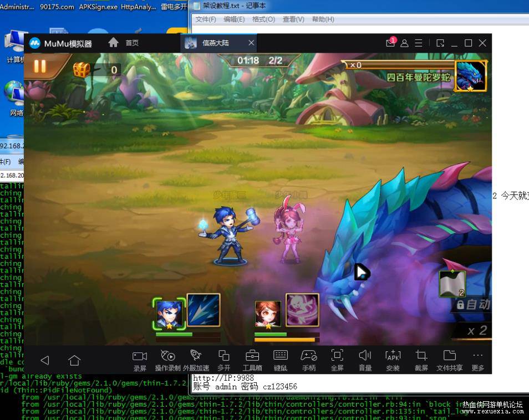Viewport: 529px width, 420px height.
Task: Open 文件共享 shared folder
Action: [449, 360]
